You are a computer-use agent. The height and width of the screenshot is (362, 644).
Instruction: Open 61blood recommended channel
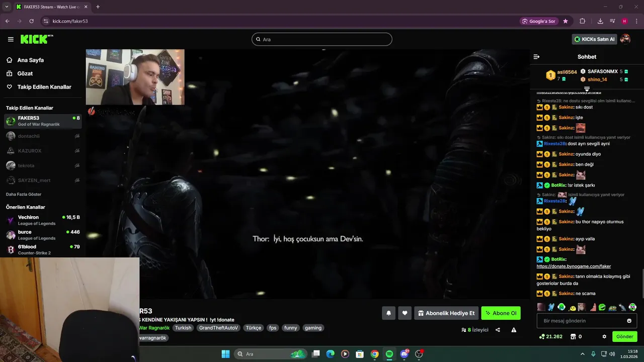(x=42, y=249)
